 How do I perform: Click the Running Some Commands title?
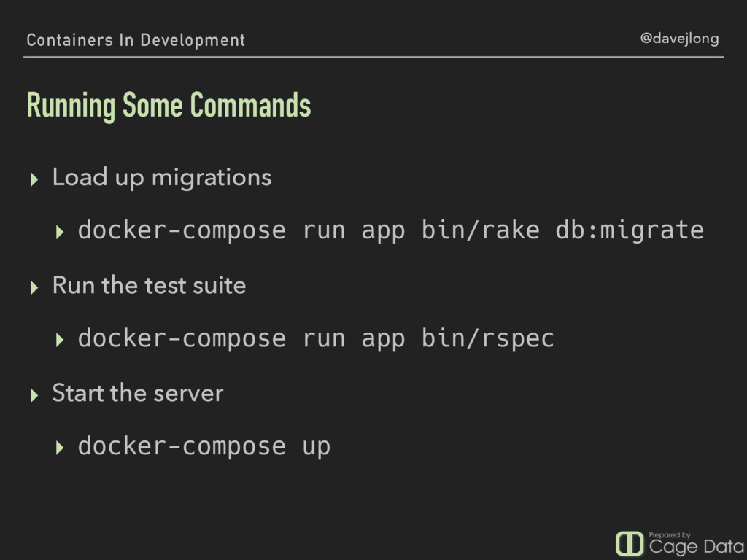coord(169,105)
